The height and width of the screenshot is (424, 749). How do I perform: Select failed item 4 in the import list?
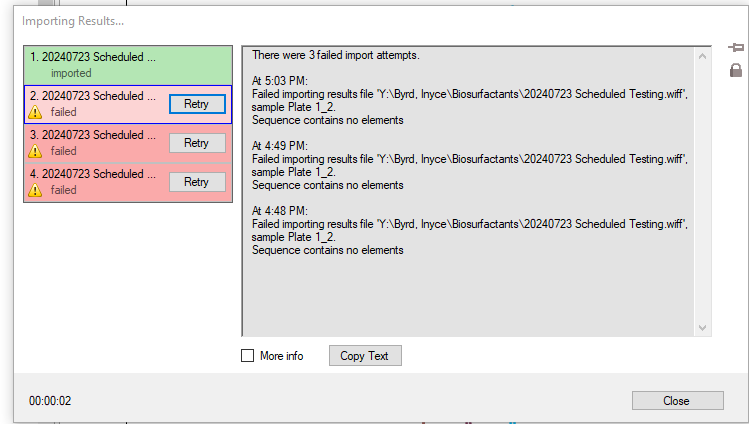[x=95, y=182]
